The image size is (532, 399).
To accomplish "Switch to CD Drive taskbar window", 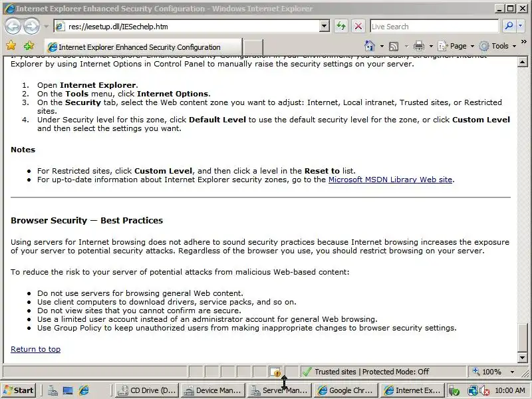I will (x=146, y=390).
